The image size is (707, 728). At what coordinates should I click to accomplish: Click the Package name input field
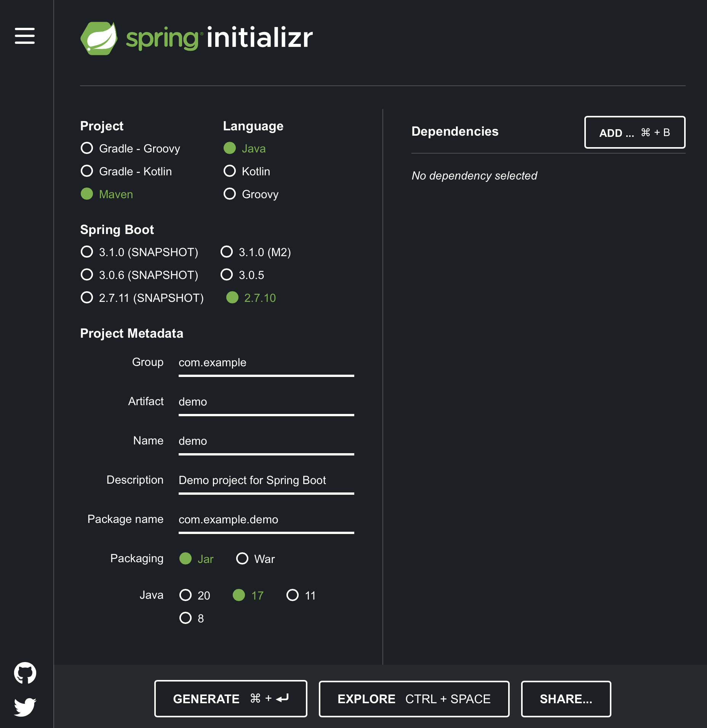[266, 520]
